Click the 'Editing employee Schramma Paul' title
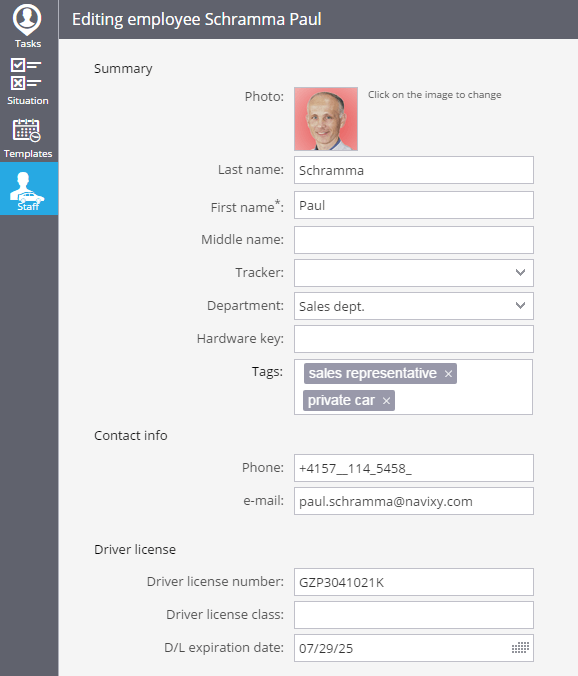 click(x=197, y=20)
